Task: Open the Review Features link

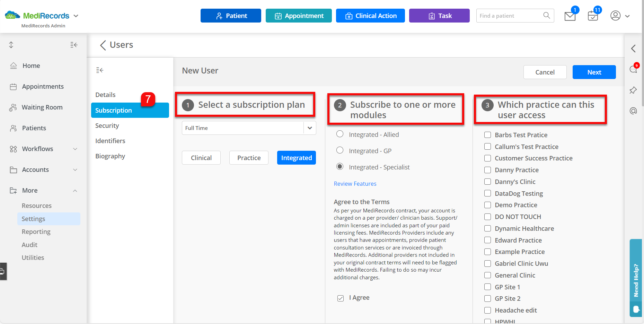Action: (355, 183)
